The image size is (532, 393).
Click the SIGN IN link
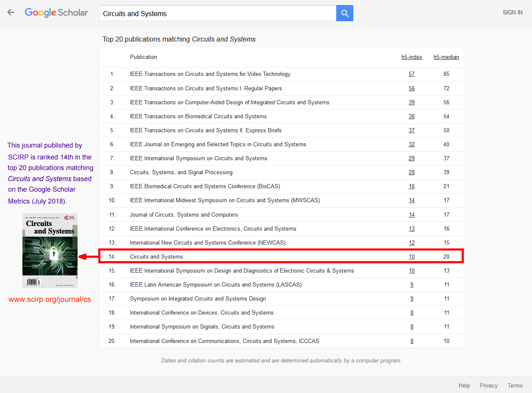coord(513,12)
